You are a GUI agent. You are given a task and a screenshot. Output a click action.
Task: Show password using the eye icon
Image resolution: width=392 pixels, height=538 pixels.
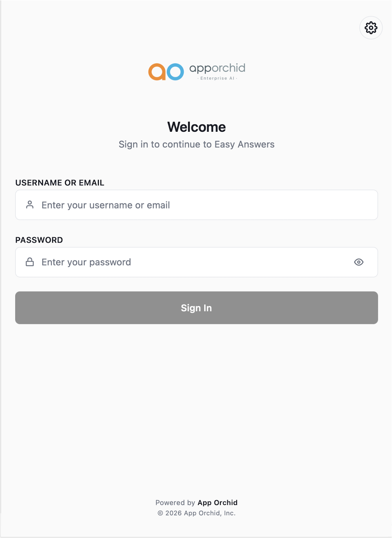[359, 262]
